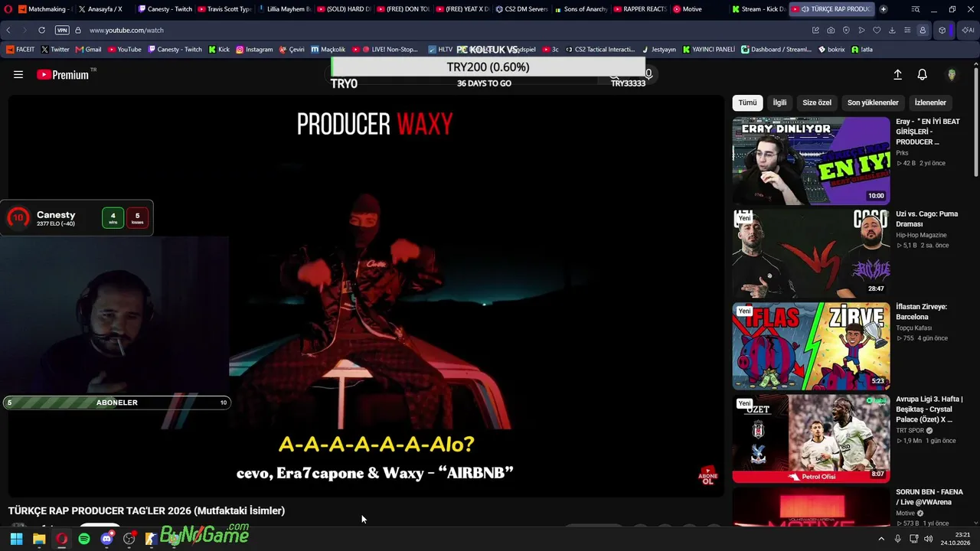Screen dimensions: 980x551
Task: Add page to bookmarks with heart icon
Action: [877, 30]
